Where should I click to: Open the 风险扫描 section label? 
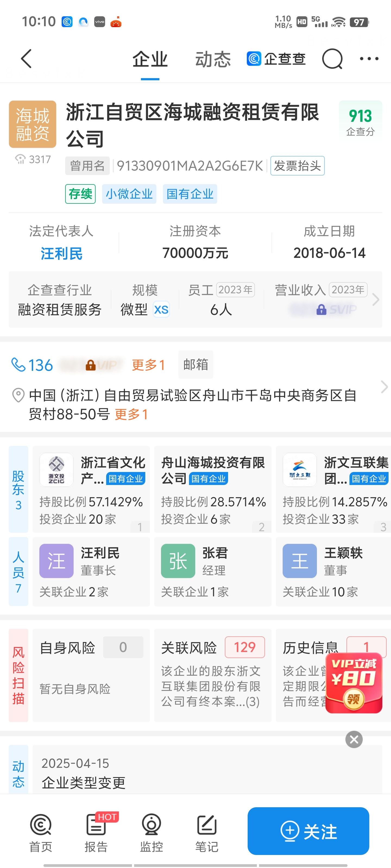[x=18, y=675]
